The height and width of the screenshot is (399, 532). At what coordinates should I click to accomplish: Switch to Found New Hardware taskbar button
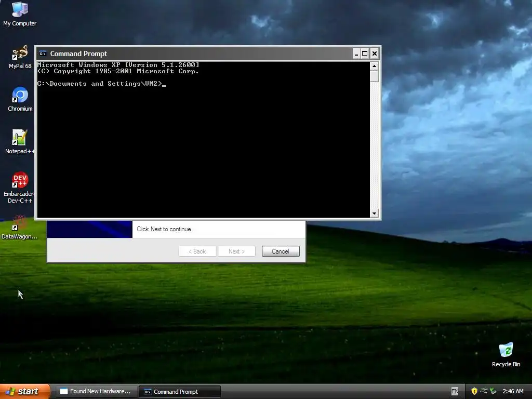96,392
